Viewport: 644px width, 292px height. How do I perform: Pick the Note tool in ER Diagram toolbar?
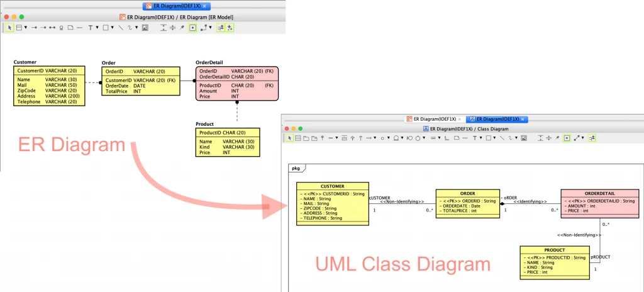tap(70, 28)
